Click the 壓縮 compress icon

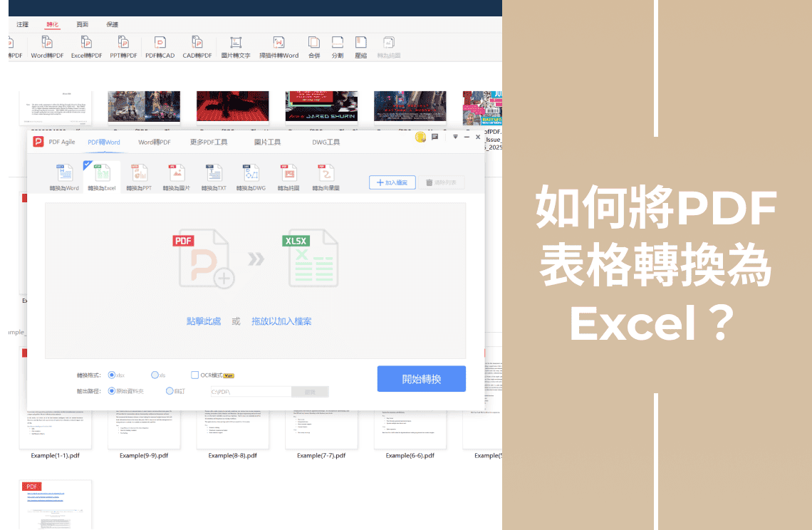[x=361, y=48]
